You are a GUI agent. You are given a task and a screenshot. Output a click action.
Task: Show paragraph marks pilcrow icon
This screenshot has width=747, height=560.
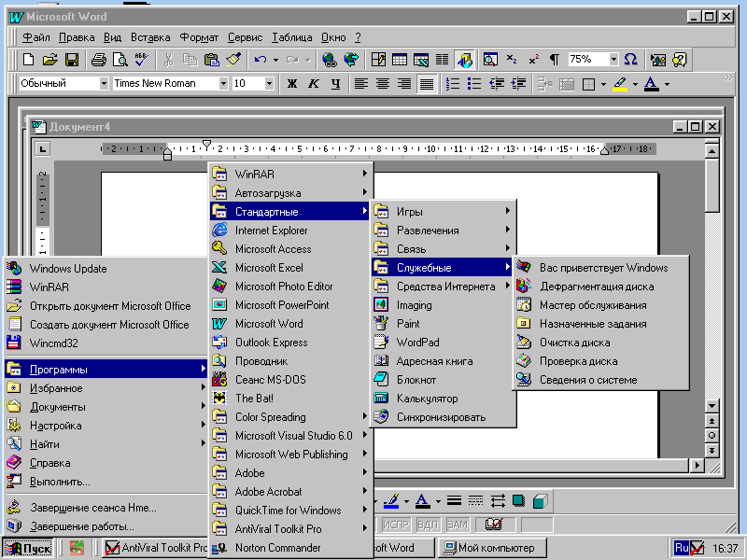click(x=555, y=60)
